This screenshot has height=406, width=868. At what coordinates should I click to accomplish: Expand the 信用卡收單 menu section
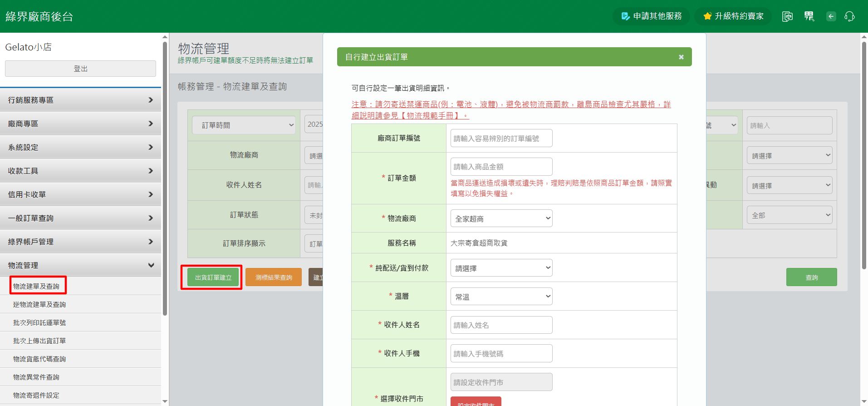click(x=81, y=194)
